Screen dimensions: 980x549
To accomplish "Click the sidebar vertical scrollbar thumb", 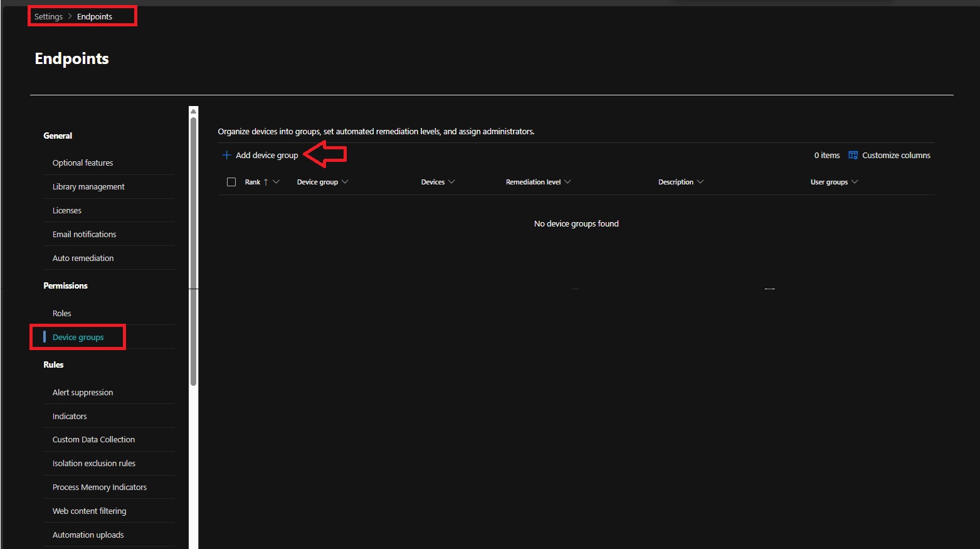I will coord(193,251).
